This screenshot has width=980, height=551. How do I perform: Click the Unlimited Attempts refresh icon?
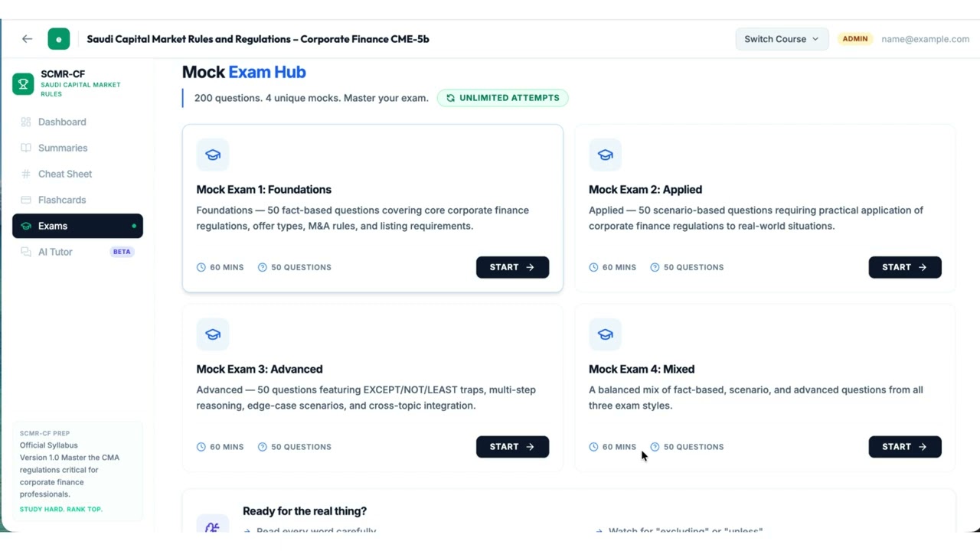tap(450, 98)
